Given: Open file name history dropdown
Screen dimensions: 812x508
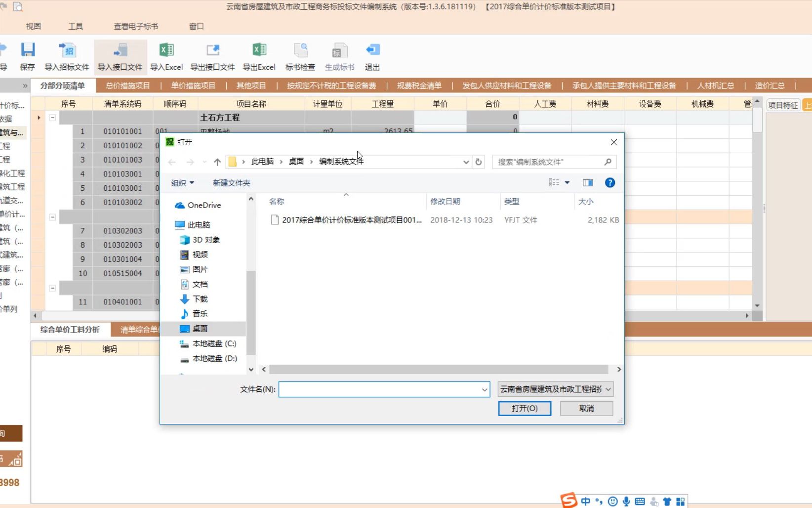Looking at the screenshot, I should (485, 389).
